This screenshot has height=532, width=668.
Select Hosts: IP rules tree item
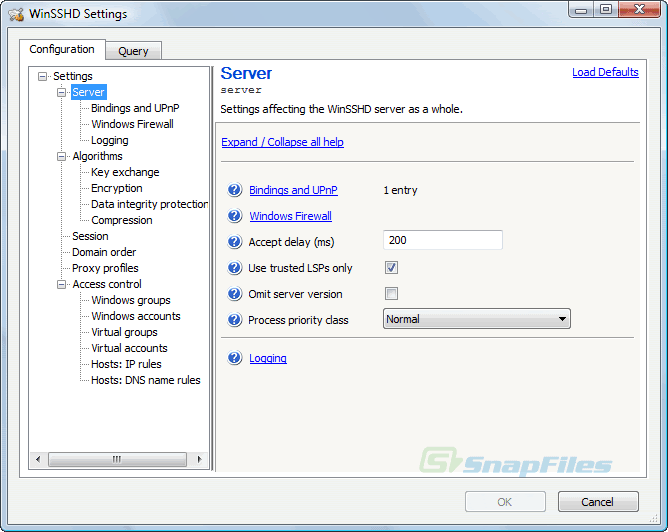pos(127,364)
